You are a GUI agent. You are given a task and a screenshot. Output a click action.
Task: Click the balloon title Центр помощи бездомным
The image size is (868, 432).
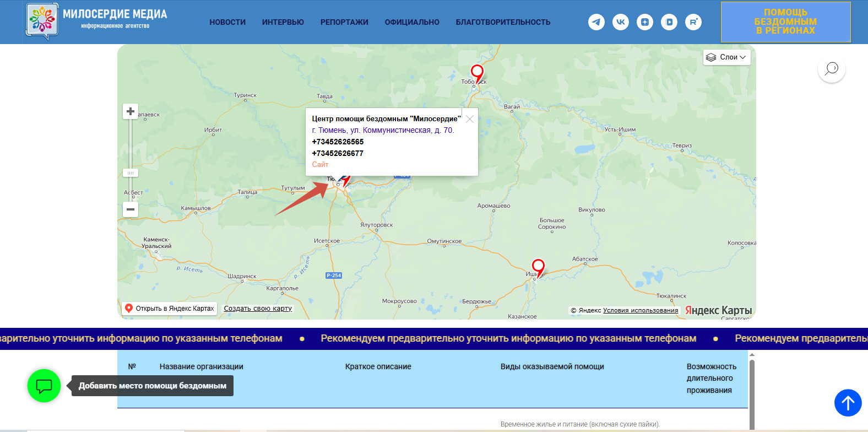[x=386, y=119]
